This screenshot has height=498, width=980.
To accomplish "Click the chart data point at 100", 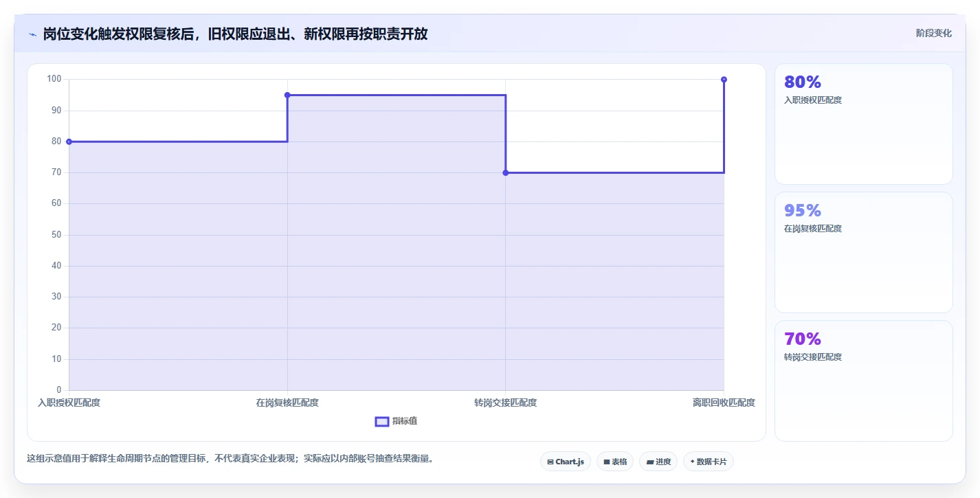I will point(724,80).
